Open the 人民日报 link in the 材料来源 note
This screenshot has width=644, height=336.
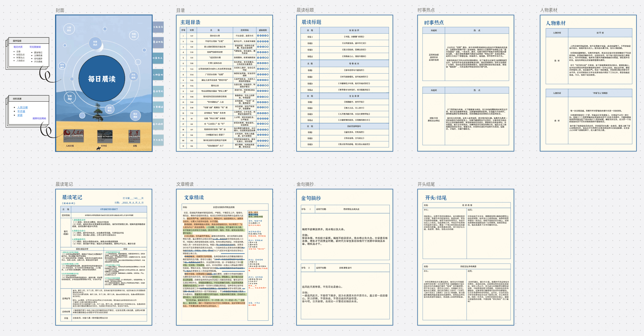pyautogui.click(x=22, y=108)
